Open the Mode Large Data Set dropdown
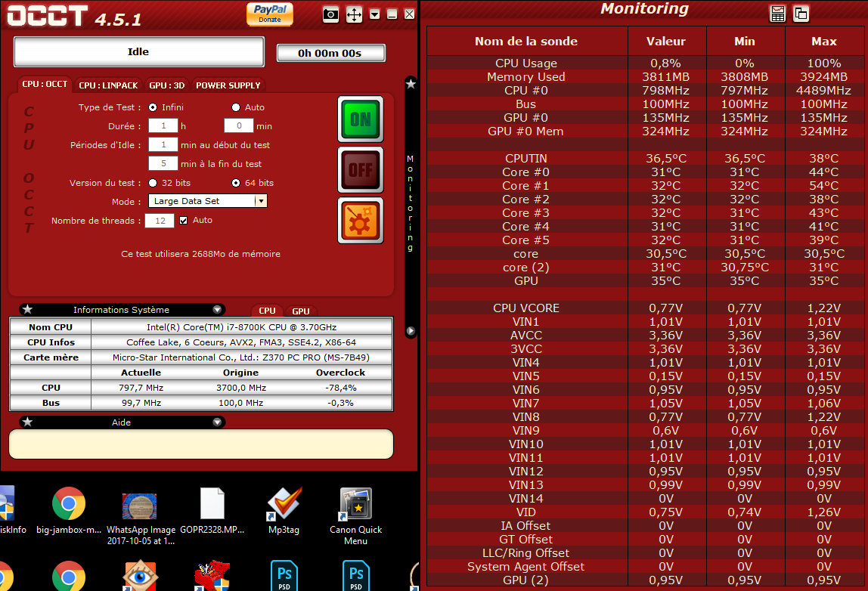 pos(208,201)
